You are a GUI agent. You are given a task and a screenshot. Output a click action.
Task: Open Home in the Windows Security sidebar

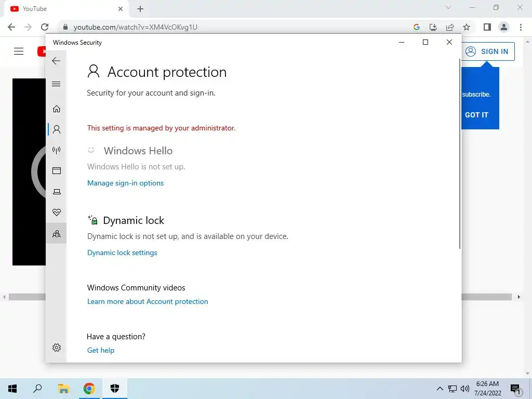pyautogui.click(x=56, y=109)
